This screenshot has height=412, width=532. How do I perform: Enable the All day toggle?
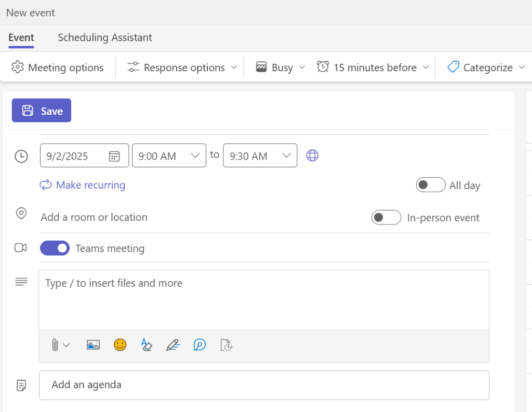coord(430,185)
